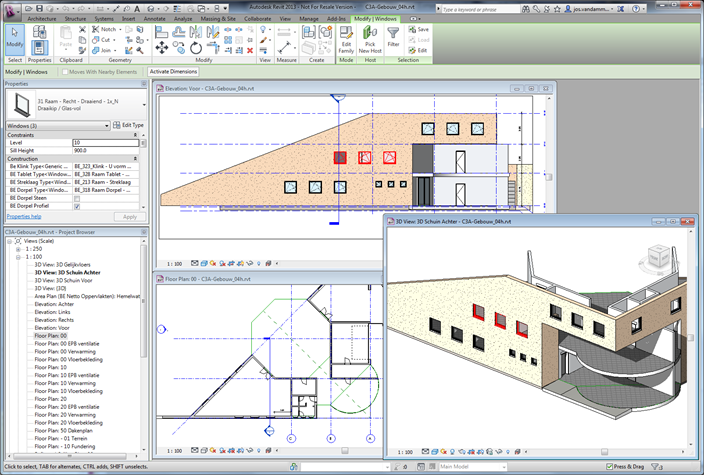
Task: Click the Open folder icon in quick access toolbar
Action: tap(29, 9)
